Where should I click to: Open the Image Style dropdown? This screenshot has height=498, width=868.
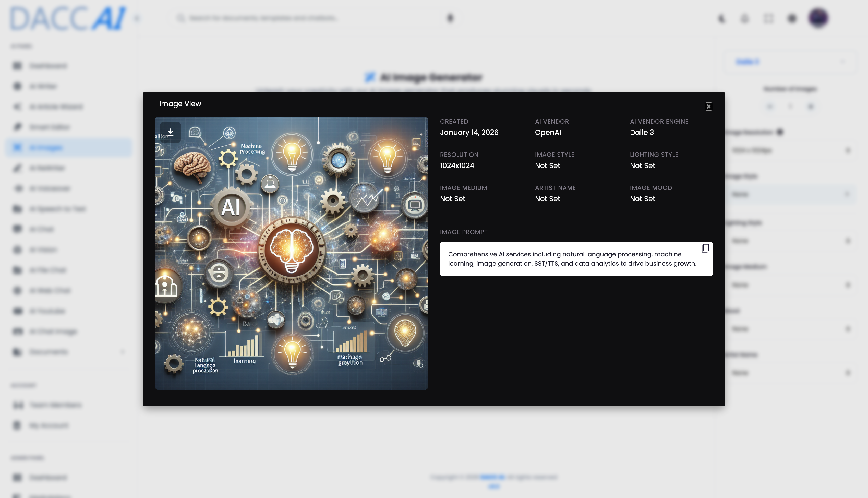pos(790,194)
